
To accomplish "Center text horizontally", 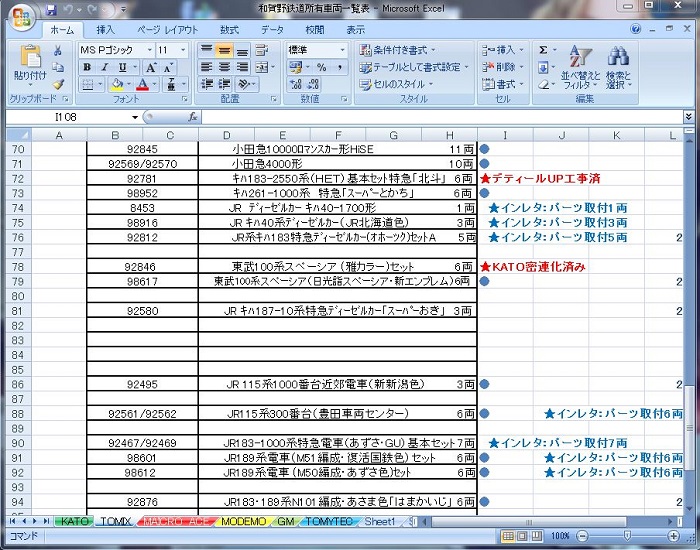I will click(224, 67).
